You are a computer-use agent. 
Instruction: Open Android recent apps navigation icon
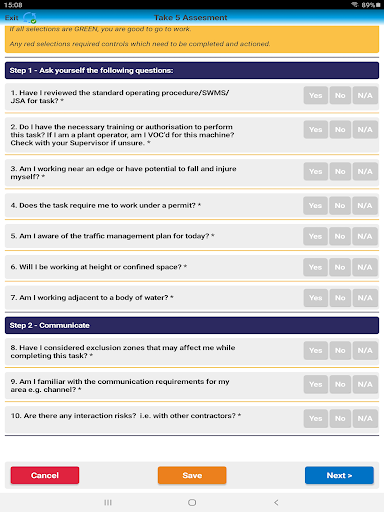click(108, 502)
